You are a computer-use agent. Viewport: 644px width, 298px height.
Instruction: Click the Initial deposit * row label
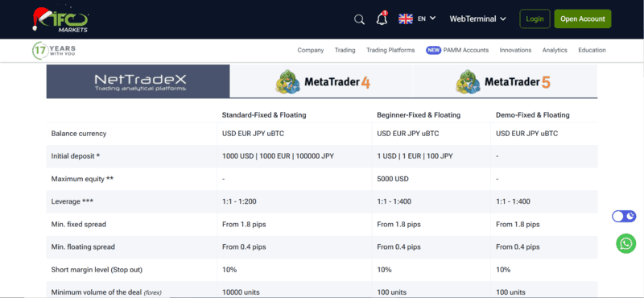[76, 156]
